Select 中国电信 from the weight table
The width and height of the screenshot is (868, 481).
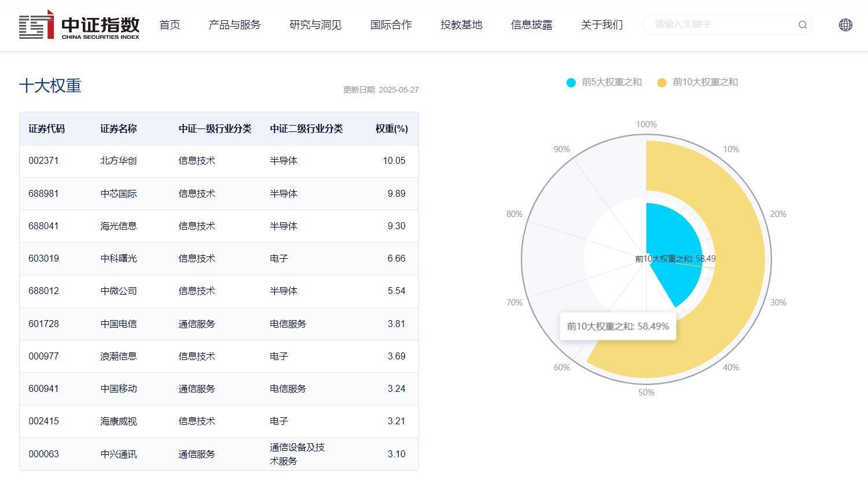(x=119, y=324)
